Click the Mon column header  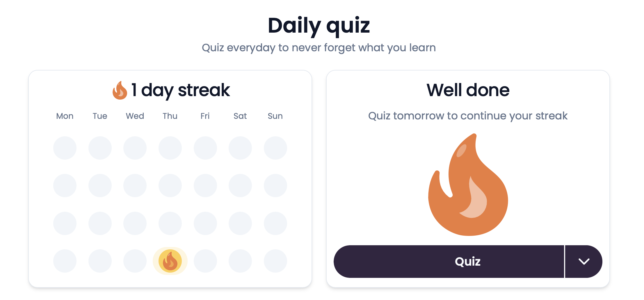click(x=65, y=116)
